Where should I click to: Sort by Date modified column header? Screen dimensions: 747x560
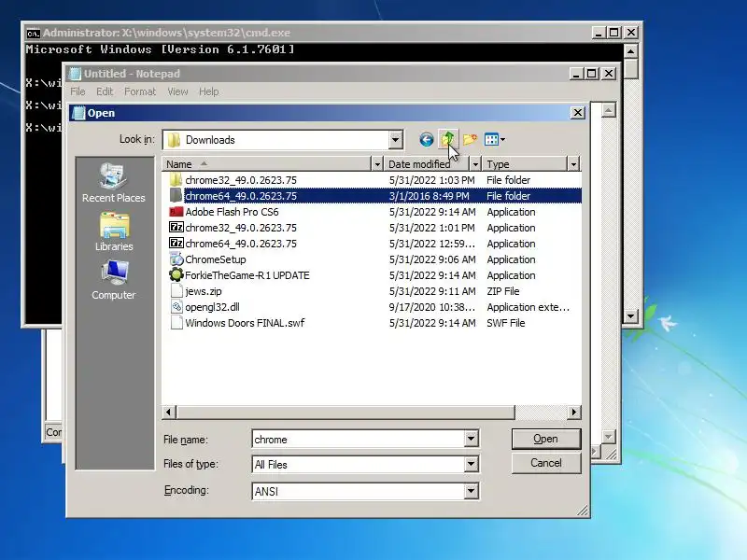pyautogui.click(x=427, y=164)
